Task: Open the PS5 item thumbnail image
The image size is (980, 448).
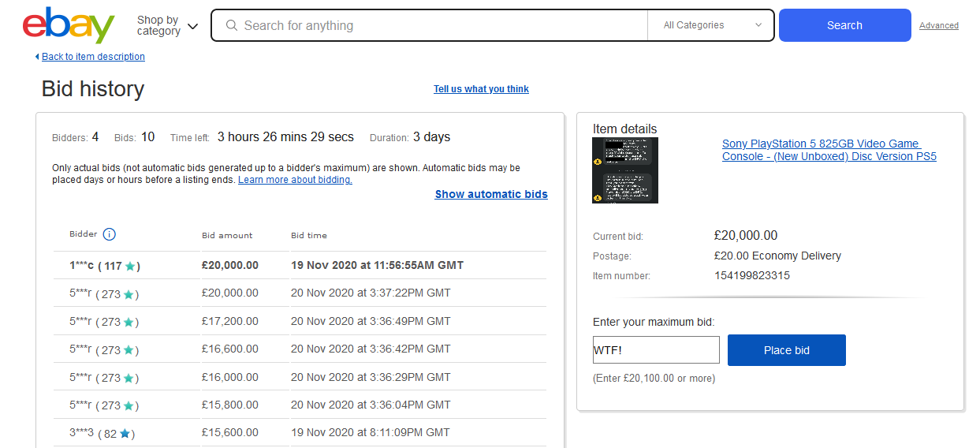Action: pos(625,170)
